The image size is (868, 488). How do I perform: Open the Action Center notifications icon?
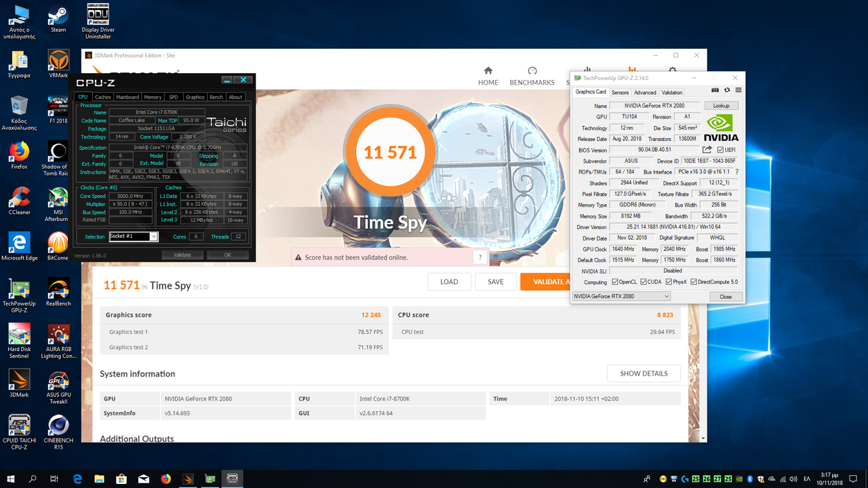[853, 479]
